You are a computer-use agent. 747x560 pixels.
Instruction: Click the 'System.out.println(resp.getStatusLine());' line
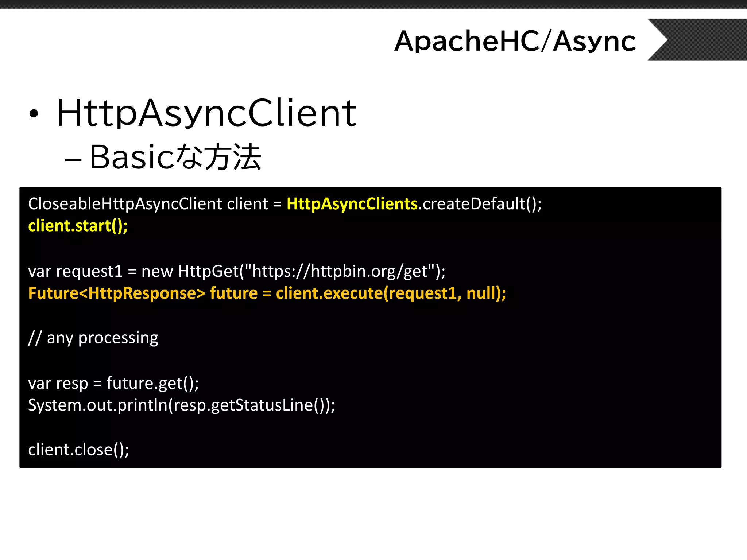pyautogui.click(x=182, y=405)
